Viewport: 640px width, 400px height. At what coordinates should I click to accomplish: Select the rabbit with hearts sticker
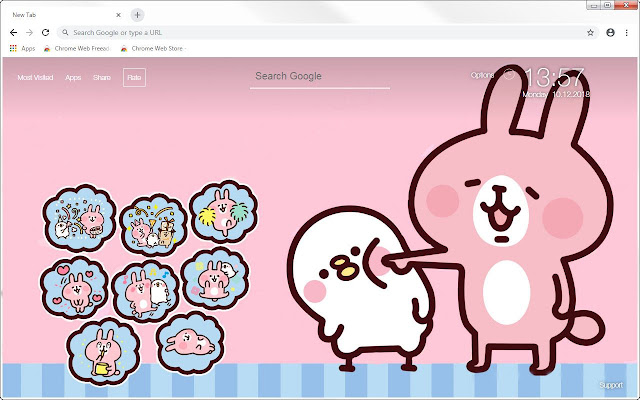(x=74, y=288)
